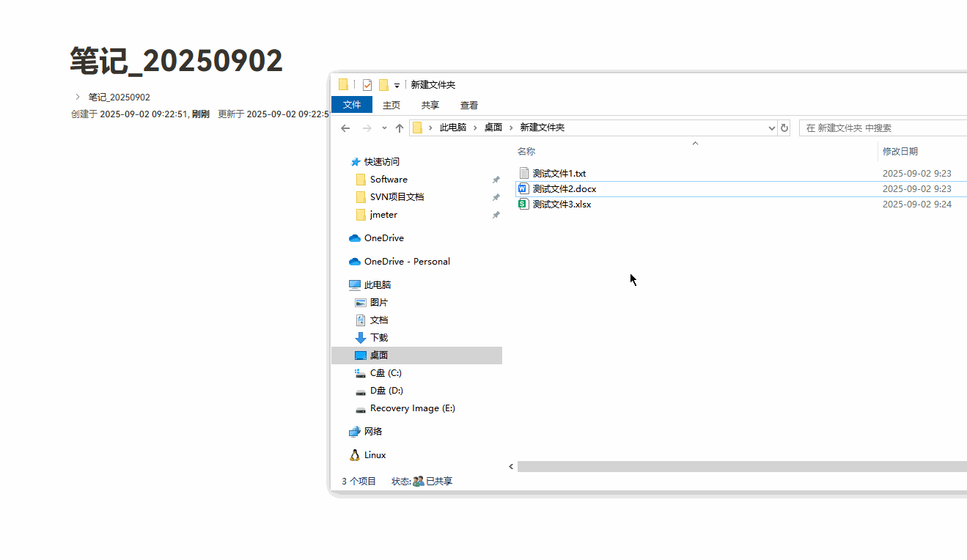Image resolution: width=967 pixels, height=560 pixels.
Task: Click the shared status icon in status bar
Action: [419, 481]
